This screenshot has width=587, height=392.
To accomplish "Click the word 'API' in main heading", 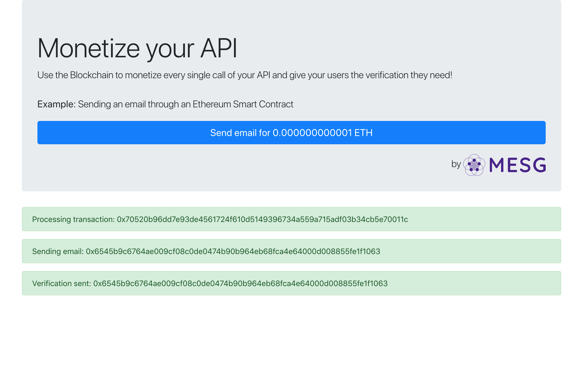I will (x=219, y=48).
